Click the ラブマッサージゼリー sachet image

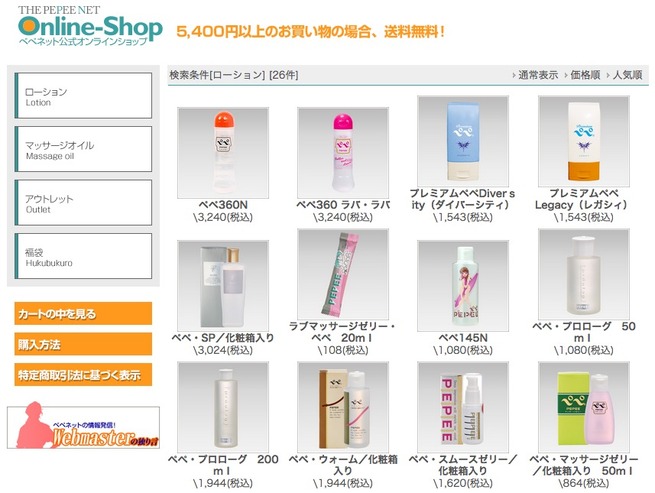coord(343,274)
